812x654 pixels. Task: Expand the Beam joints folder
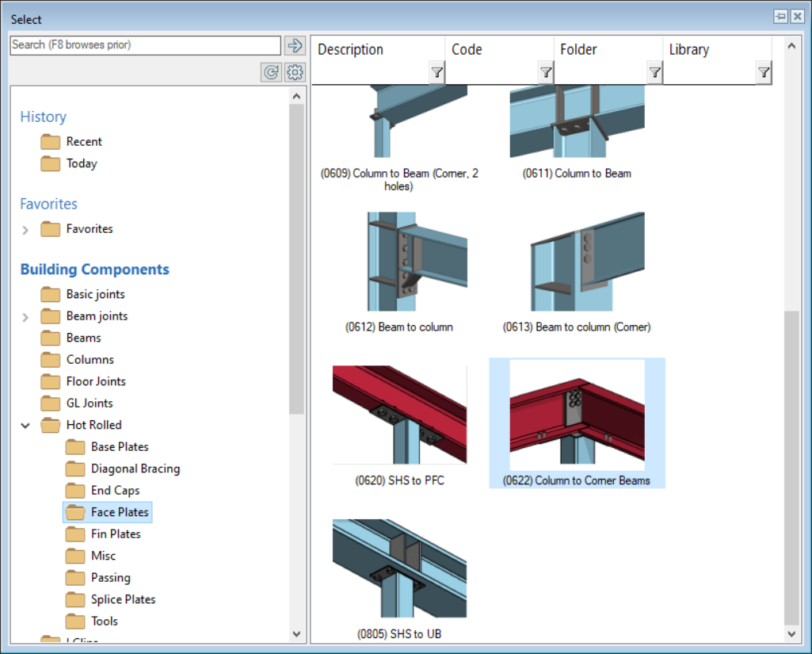[x=25, y=317]
